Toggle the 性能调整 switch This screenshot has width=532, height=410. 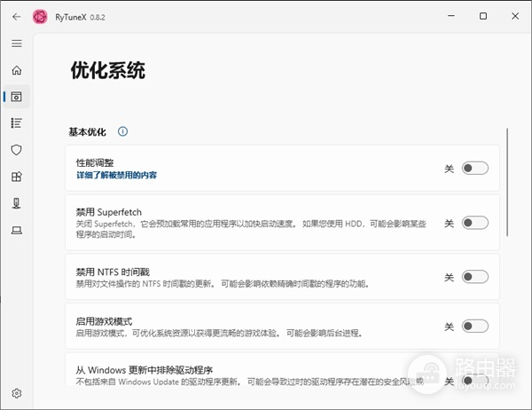[475, 168]
